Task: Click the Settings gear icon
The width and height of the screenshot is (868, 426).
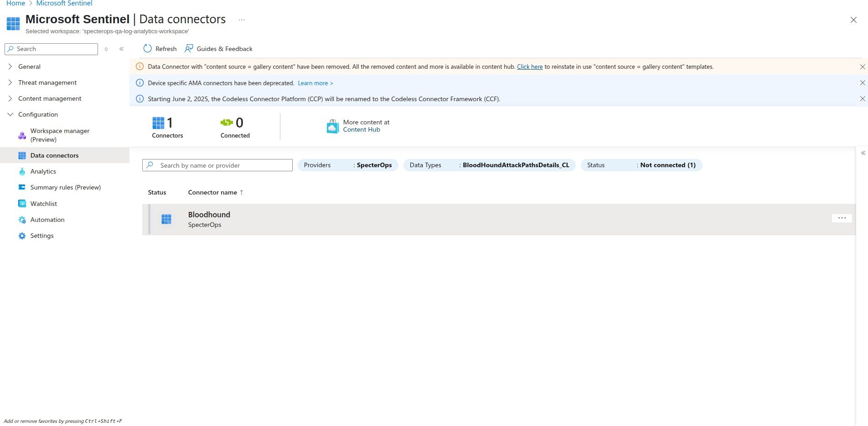Action: click(22, 236)
